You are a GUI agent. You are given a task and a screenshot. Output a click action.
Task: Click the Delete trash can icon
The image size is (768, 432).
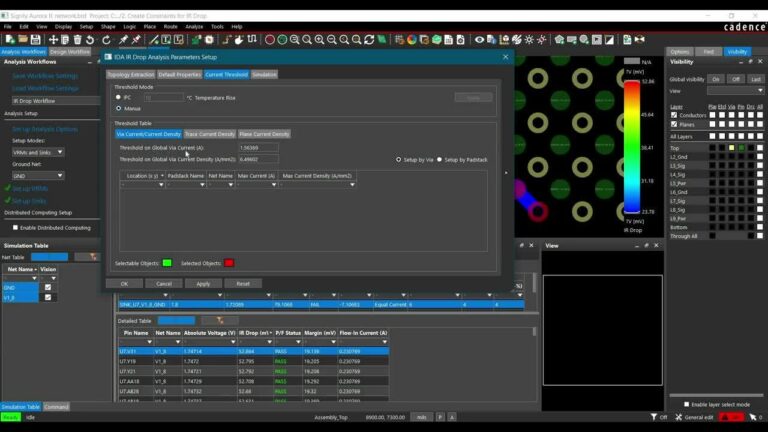click(x=77, y=40)
